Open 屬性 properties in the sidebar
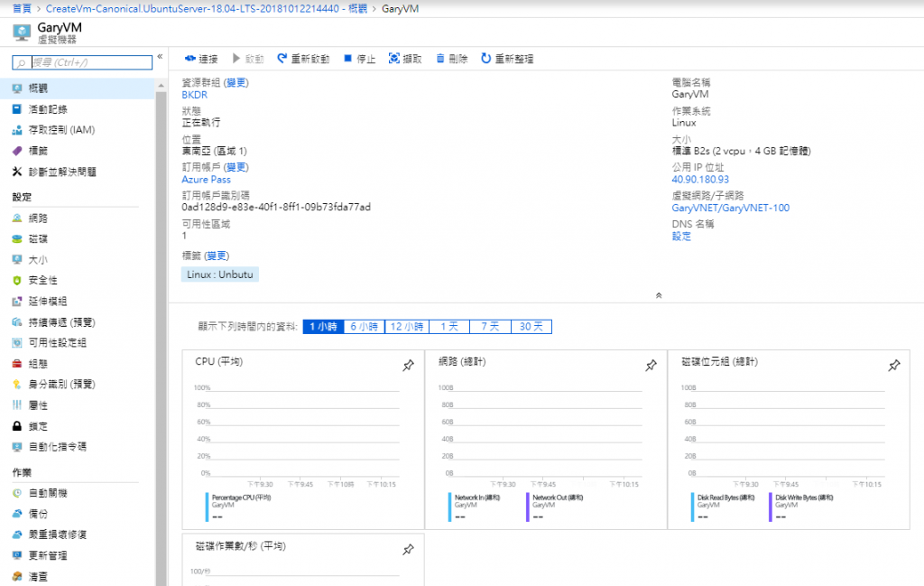 tap(77, 405)
